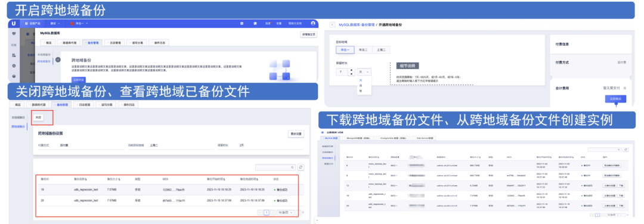This screenshot has height=224, width=644.
Task: Open 告警 alerts in the blue header
Action: click(278, 23)
